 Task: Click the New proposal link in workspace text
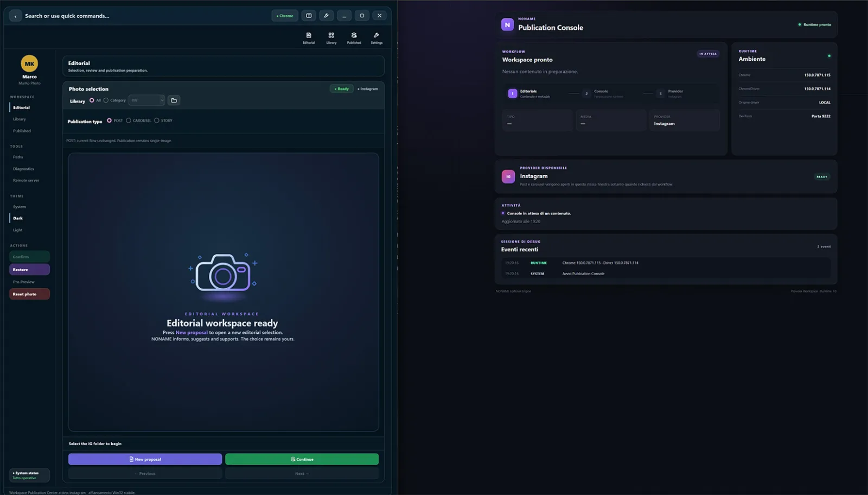[192, 333]
